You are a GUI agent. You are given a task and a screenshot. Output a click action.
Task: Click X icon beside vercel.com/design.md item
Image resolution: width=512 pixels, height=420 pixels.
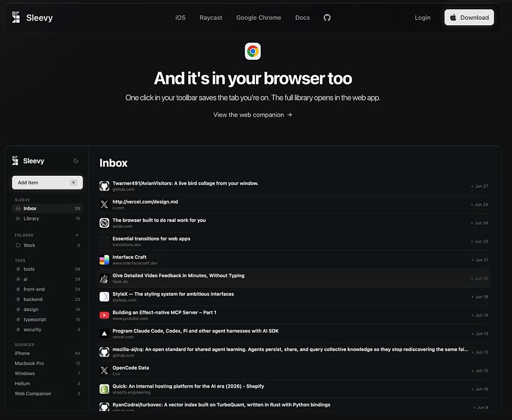pyautogui.click(x=104, y=204)
